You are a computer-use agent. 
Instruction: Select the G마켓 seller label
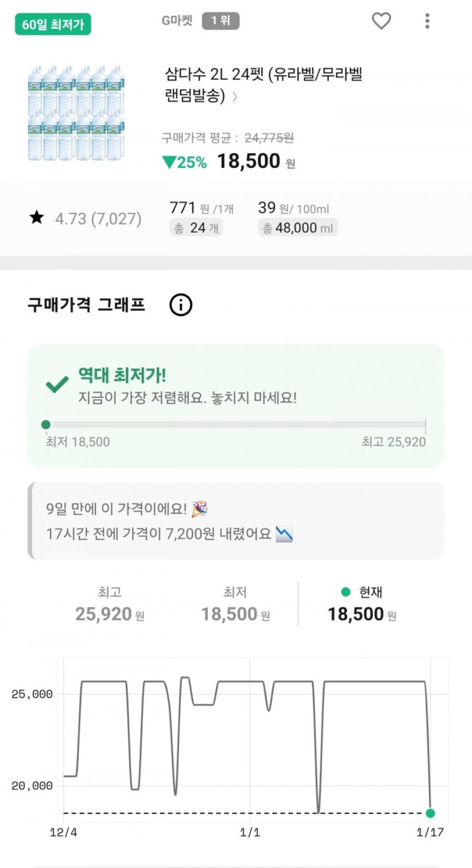[x=177, y=21]
